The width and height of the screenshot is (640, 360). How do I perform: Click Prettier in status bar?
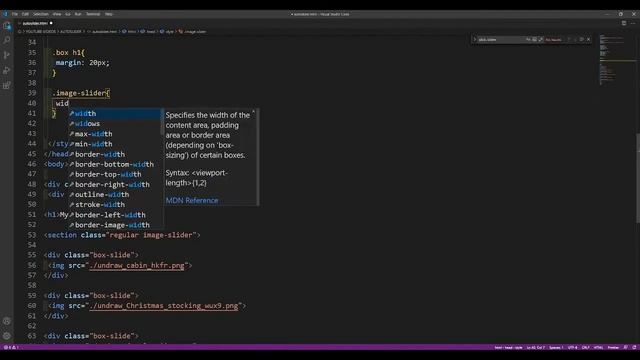pyautogui.click(x=613, y=347)
